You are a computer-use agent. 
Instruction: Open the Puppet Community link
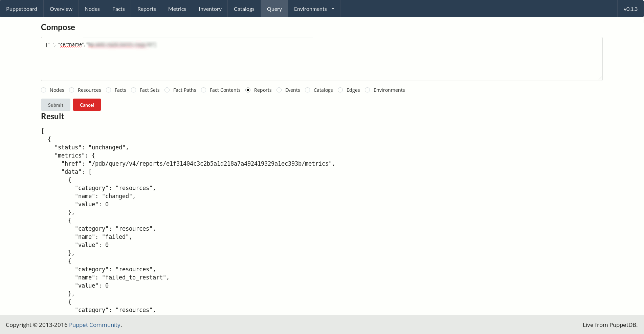pyautogui.click(x=95, y=325)
